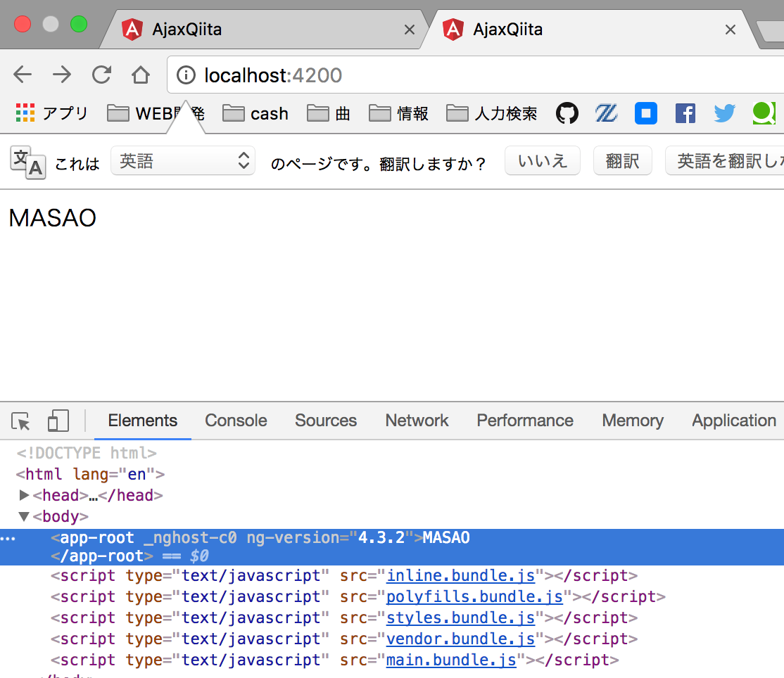Screen dimensions: 784x678
Task: Click the いいえ button
Action: [x=543, y=161]
